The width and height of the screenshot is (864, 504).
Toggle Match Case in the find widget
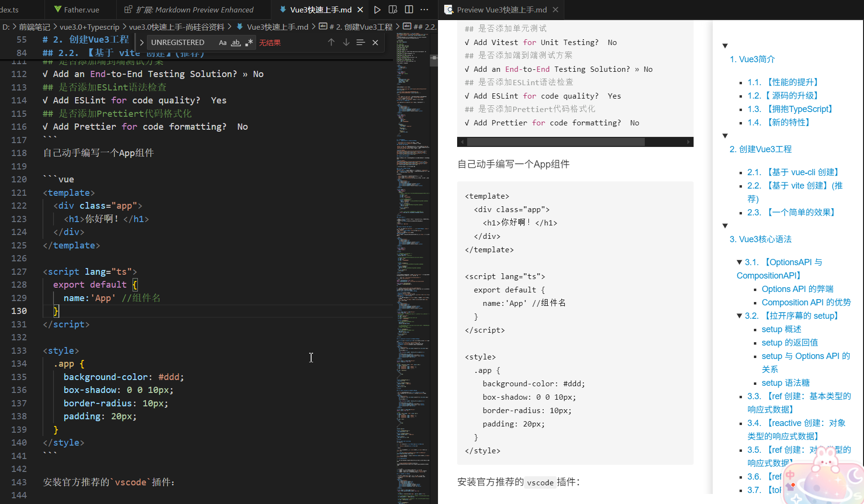(223, 43)
